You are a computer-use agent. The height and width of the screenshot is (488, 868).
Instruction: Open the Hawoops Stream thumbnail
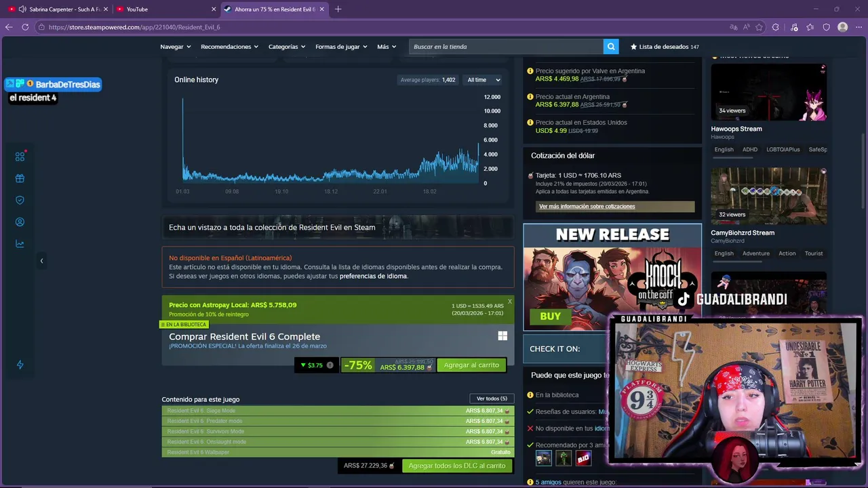[x=768, y=92]
